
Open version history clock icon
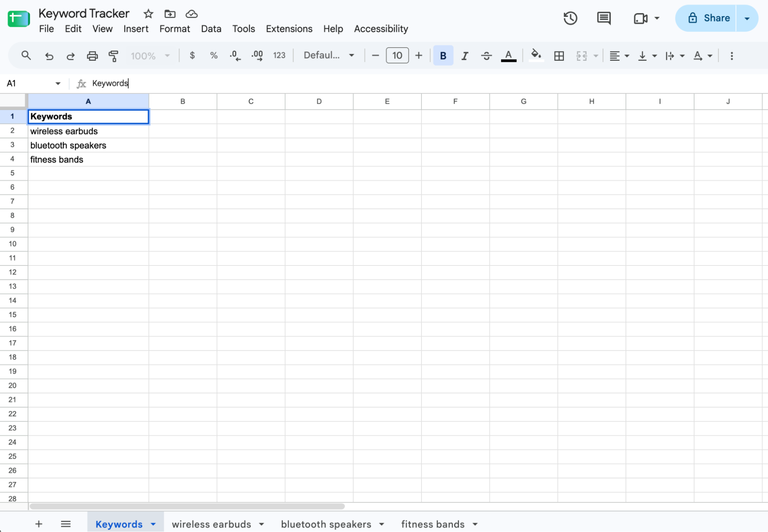(571, 18)
